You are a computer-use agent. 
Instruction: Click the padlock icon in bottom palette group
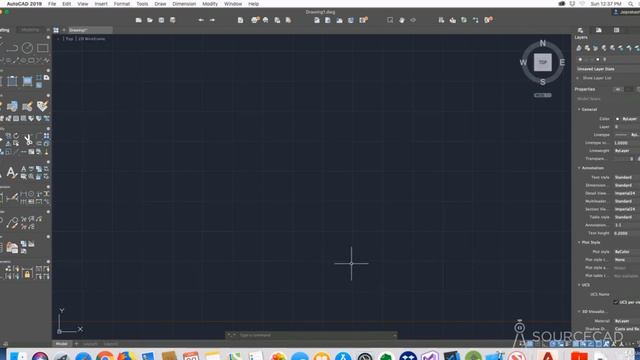point(27,274)
